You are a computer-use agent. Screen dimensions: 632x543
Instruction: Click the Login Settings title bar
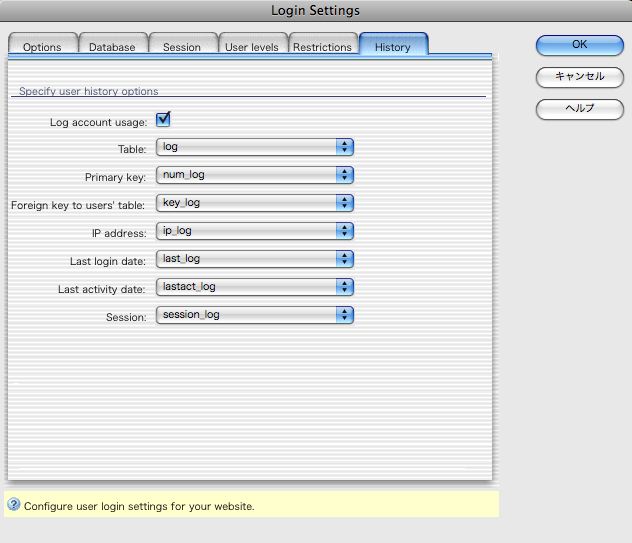(x=316, y=11)
